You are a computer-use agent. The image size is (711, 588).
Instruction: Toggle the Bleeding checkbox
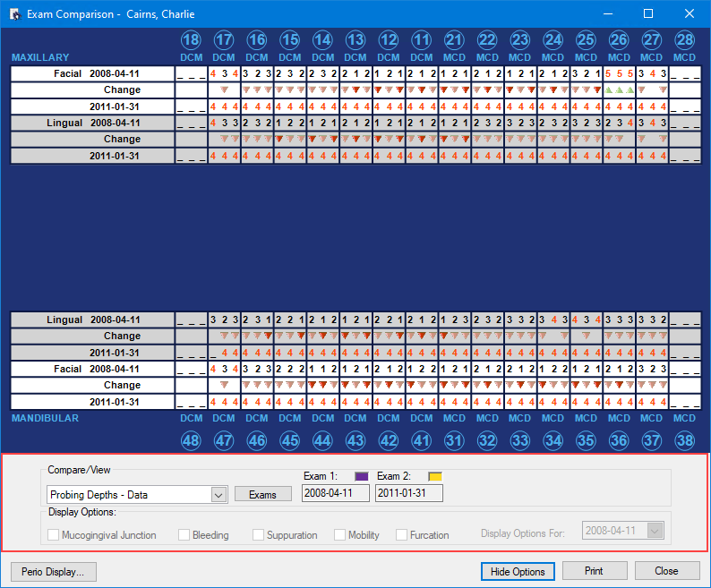coord(184,535)
